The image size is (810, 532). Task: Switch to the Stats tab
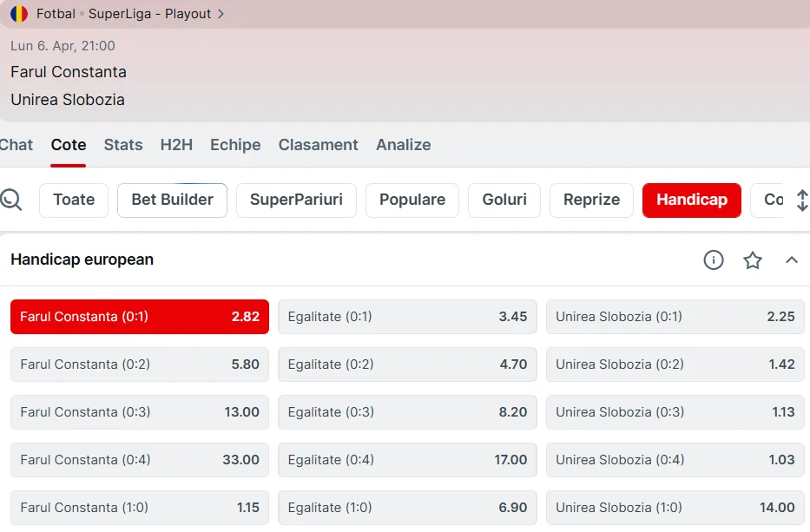[123, 145]
